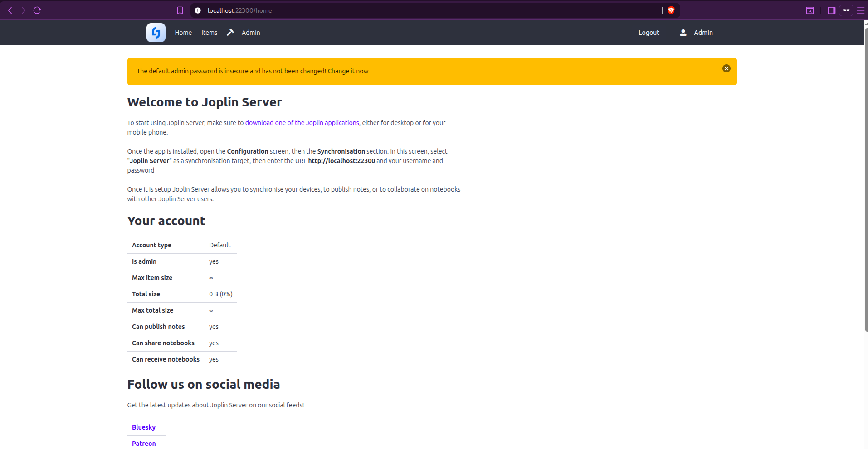Open the Home menu item
The width and height of the screenshot is (868, 449).
(183, 33)
